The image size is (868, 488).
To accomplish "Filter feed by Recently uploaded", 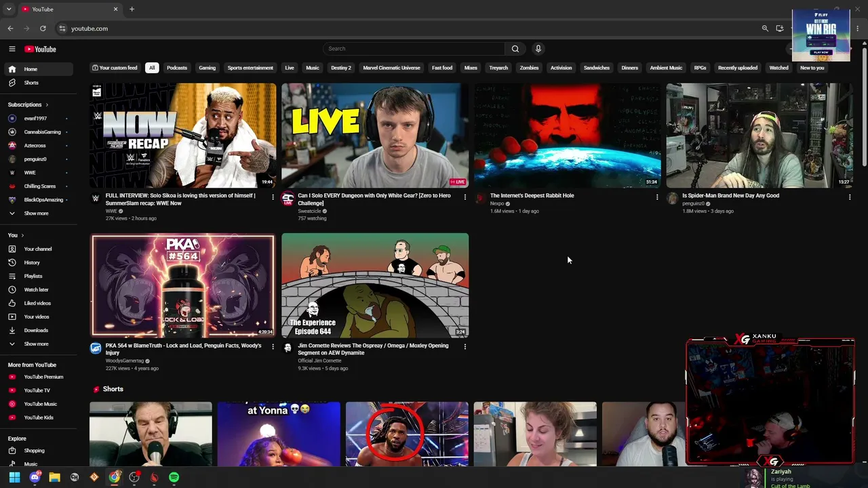I will pyautogui.click(x=738, y=68).
